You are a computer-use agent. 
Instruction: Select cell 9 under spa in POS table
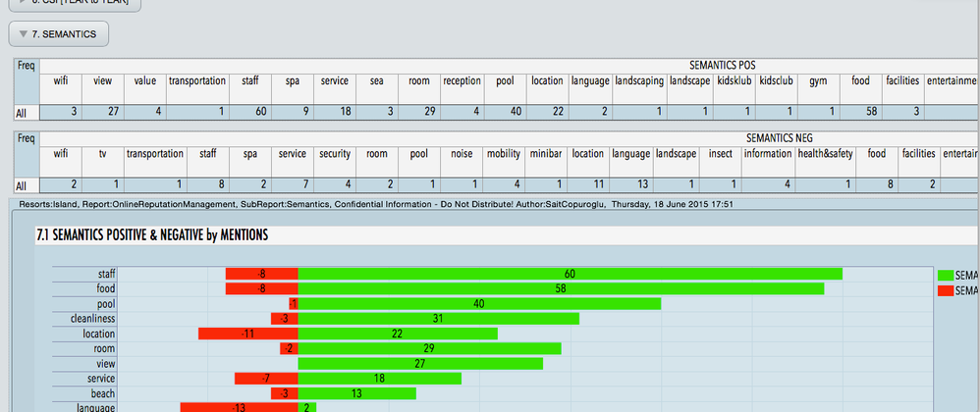(x=293, y=113)
